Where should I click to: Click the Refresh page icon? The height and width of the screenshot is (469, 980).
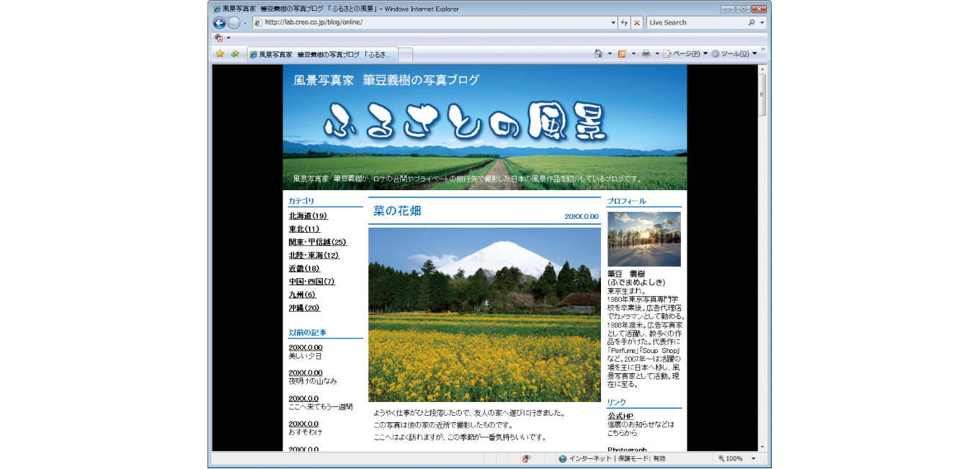(624, 22)
